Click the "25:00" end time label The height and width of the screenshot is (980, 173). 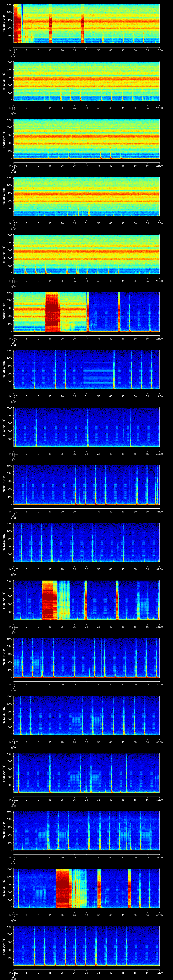coord(160,166)
